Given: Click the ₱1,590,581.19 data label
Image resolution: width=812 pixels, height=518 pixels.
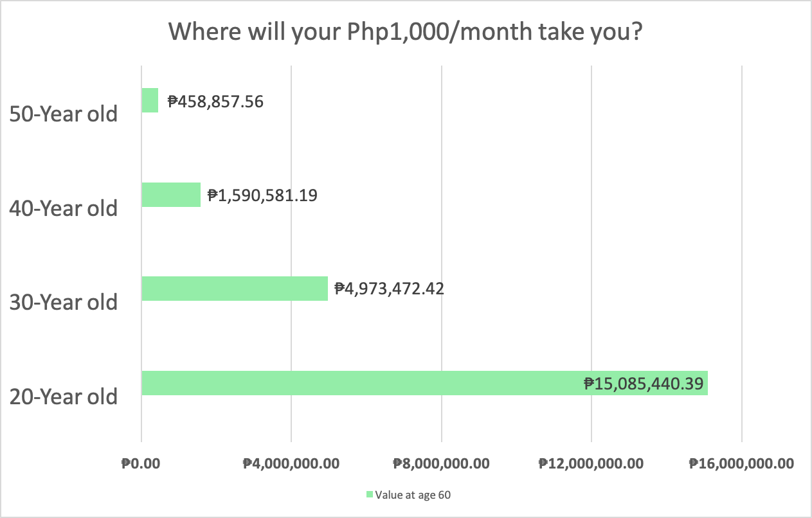Looking at the screenshot, I should point(262,195).
